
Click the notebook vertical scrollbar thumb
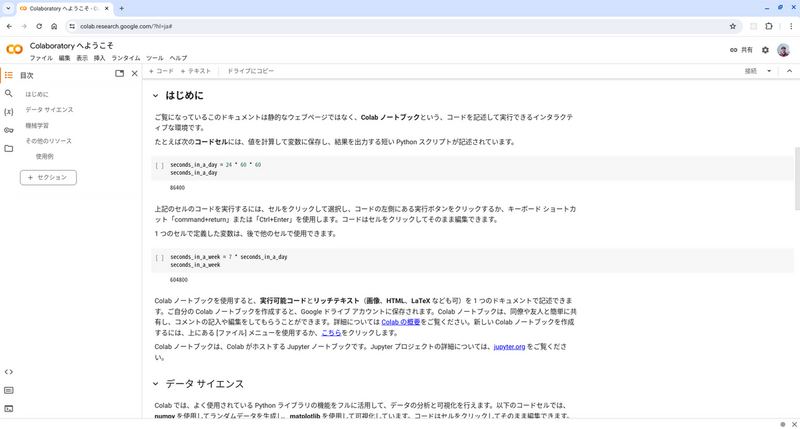pyautogui.click(x=797, y=179)
